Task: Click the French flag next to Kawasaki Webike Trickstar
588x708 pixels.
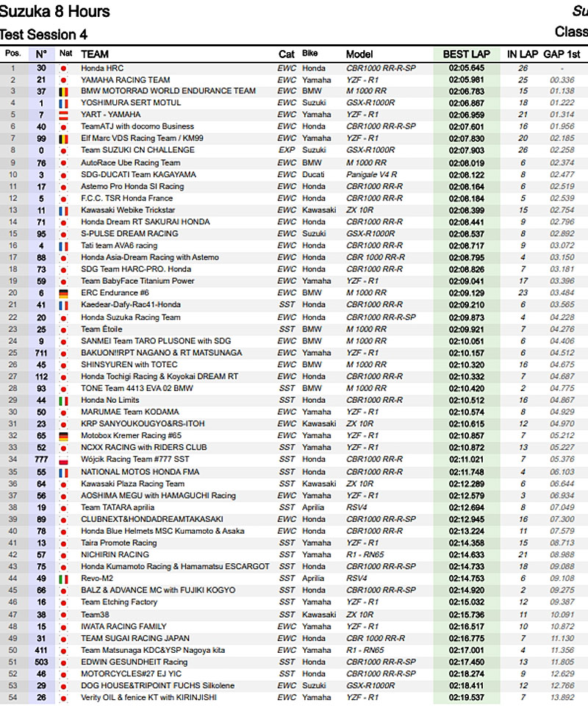Action: tap(65, 210)
